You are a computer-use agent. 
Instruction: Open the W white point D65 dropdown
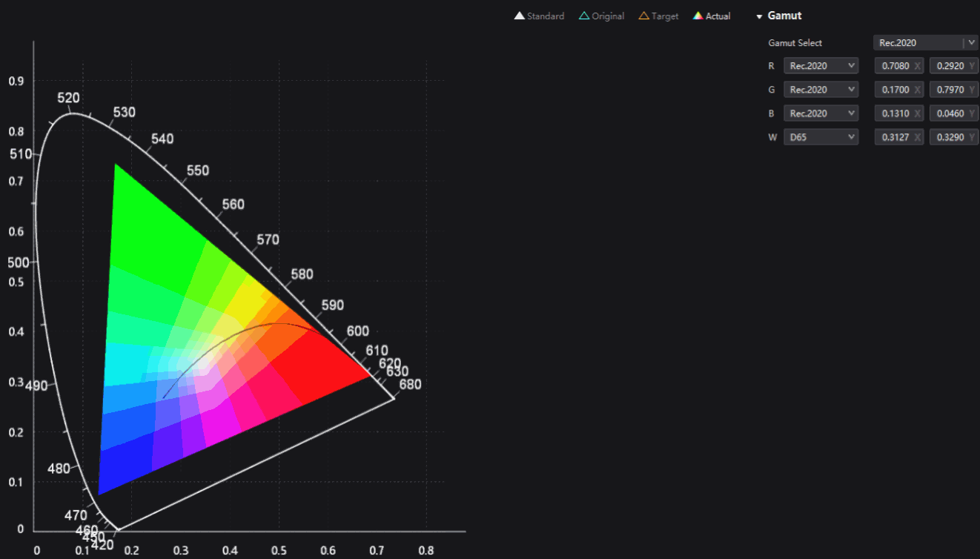click(821, 136)
